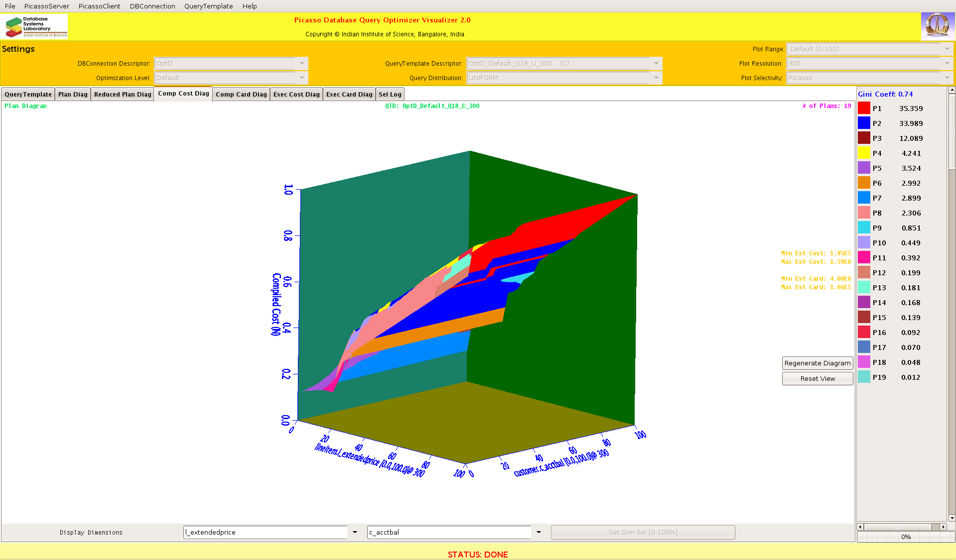956x560 pixels.
Task: Switch to the Reduced Plan Diag tab
Action: click(123, 94)
